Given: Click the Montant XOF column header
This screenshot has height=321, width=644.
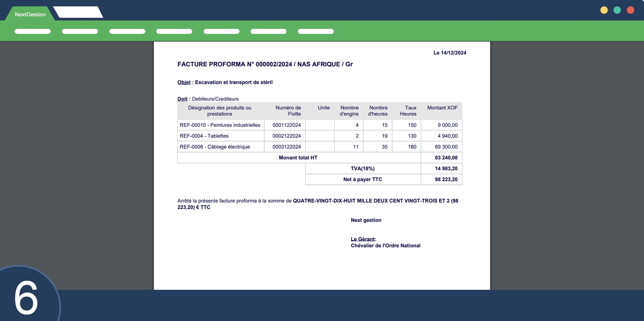Looking at the screenshot, I should 442,108.
